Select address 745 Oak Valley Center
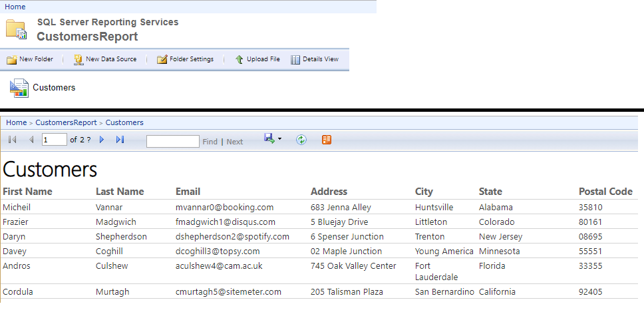The image size is (644, 332). tap(353, 266)
